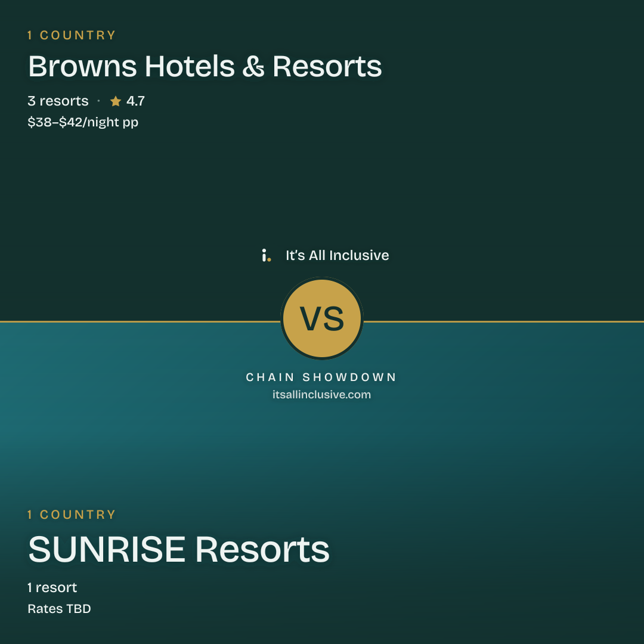Screen dimensions: 644x644
Task: Click the ampersand in Browns Hotels & Resorts
Action: coord(253,66)
